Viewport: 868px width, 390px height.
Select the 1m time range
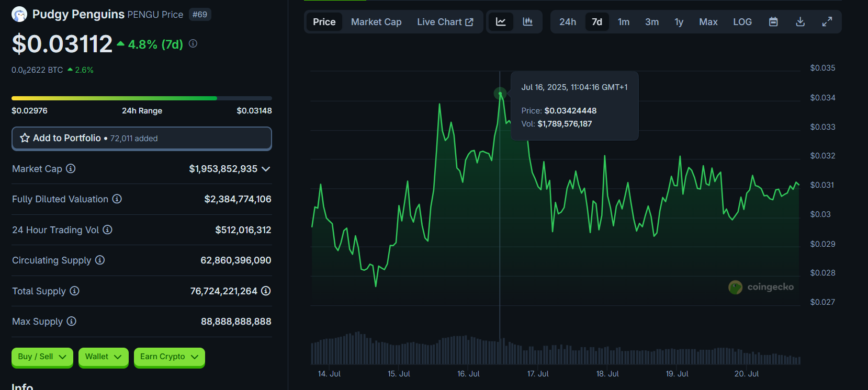pos(624,22)
